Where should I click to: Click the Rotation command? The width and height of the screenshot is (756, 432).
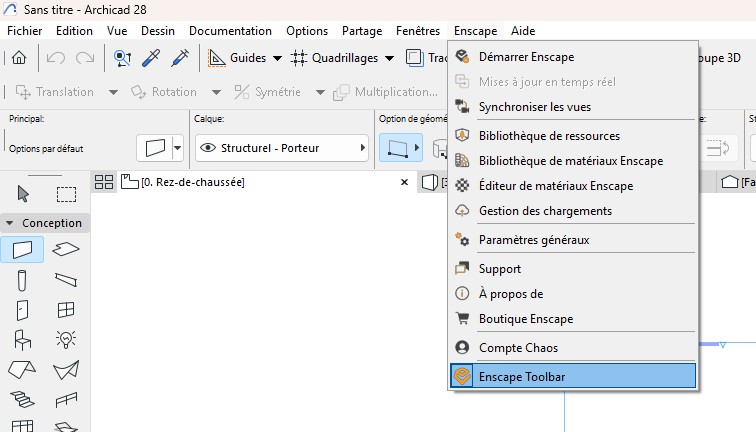pos(164,92)
